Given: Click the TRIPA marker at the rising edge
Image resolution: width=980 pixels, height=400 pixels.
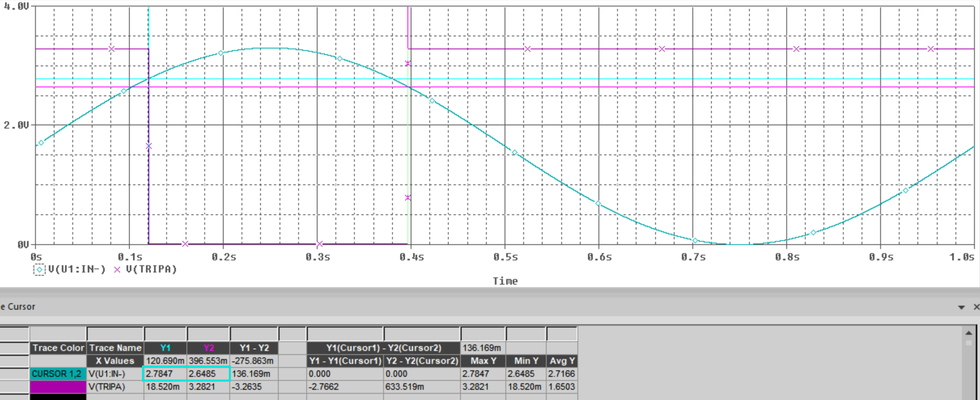Looking at the screenshot, I should [x=408, y=64].
